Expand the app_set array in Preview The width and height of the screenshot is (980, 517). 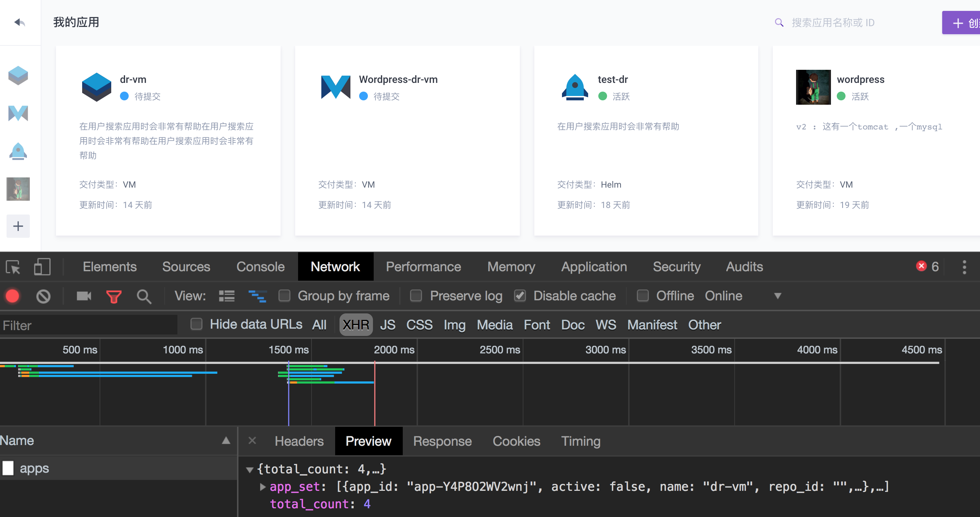coord(262,487)
